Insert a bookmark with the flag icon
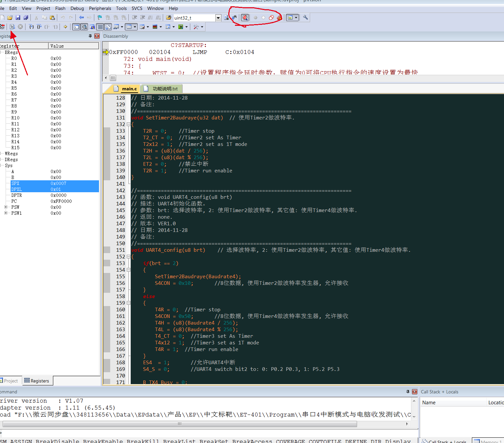The height and width of the screenshot is (443, 504). pyautogui.click(x=100, y=18)
